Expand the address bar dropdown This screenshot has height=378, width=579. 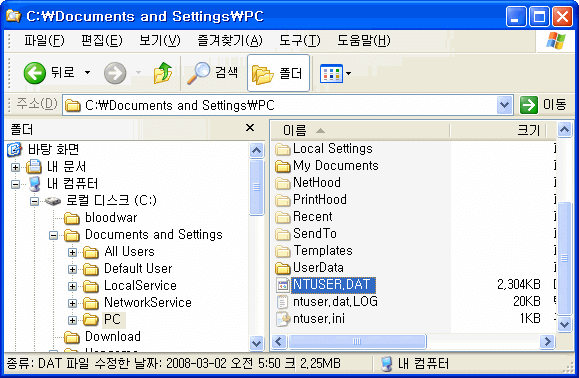pyautogui.click(x=504, y=105)
